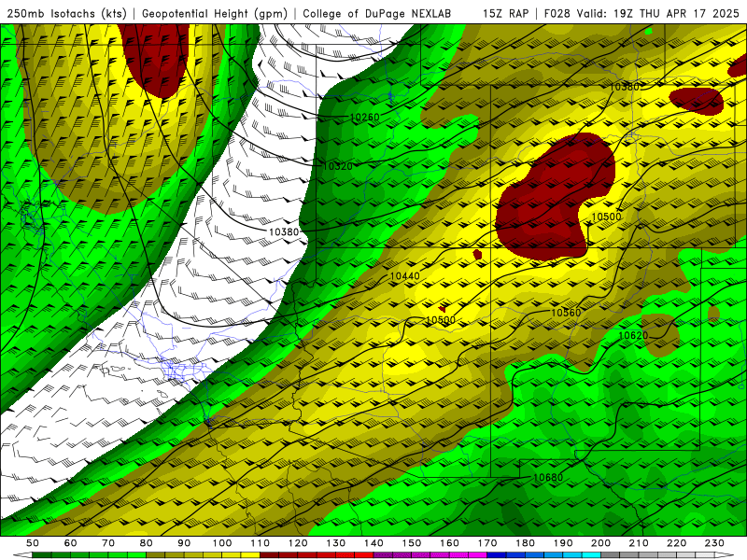
Task: Select the 10620 height contour label
Action: [x=633, y=335]
